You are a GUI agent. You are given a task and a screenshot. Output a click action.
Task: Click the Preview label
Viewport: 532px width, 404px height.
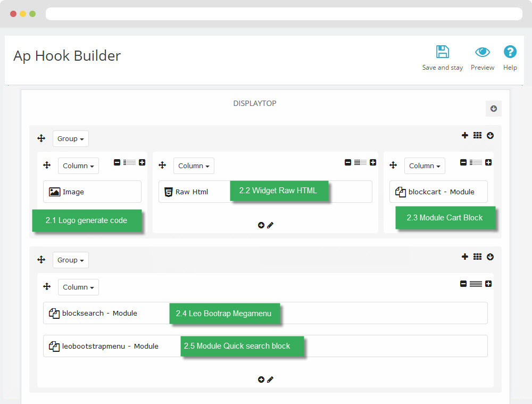[483, 68]
